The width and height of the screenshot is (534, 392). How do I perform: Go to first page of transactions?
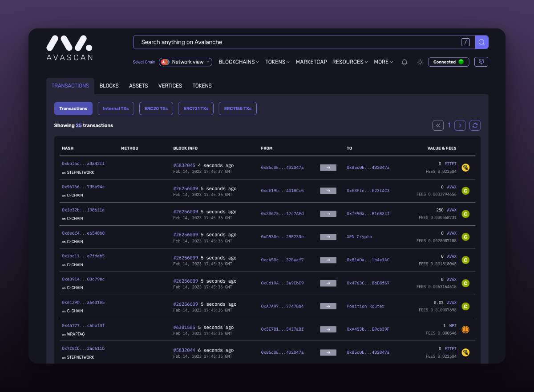coord(438,125)
